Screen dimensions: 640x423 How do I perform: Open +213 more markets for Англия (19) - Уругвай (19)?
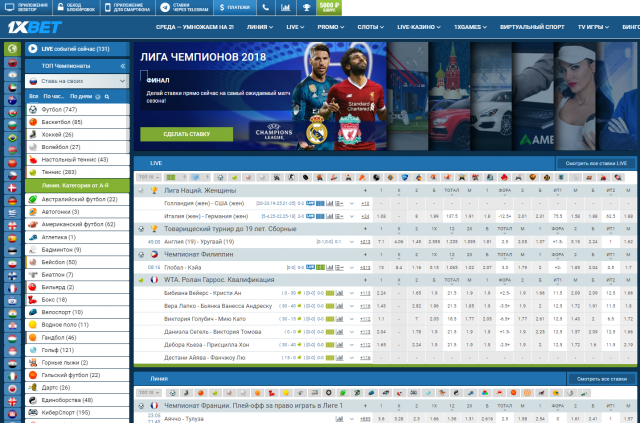click(365, 242)
